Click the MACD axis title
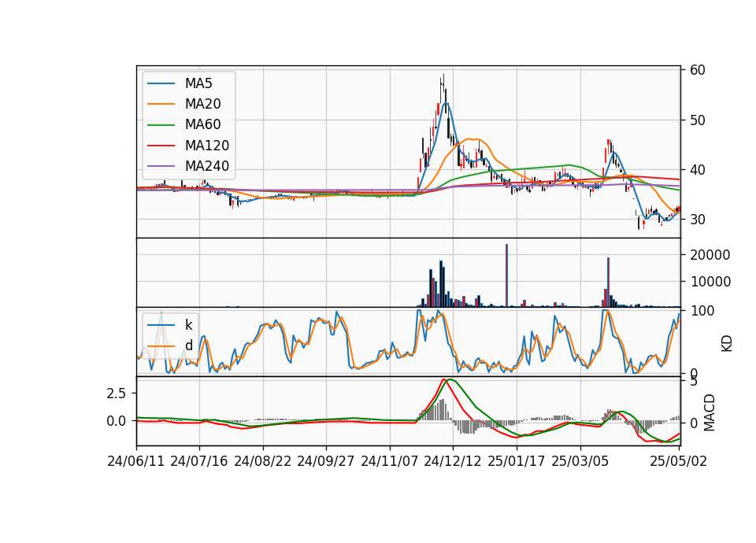The width and height of the screenshot is (756, 543). (x=709, y=412)
